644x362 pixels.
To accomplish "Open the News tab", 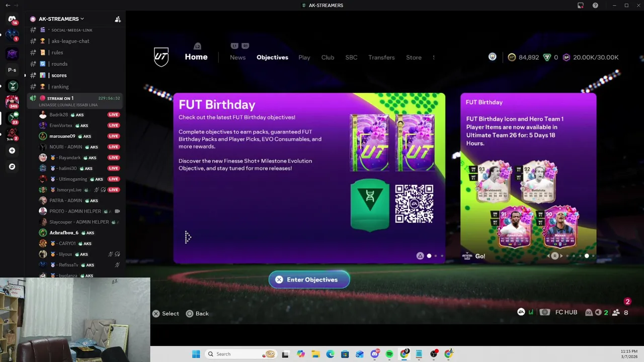I will [x=237, y=57].
